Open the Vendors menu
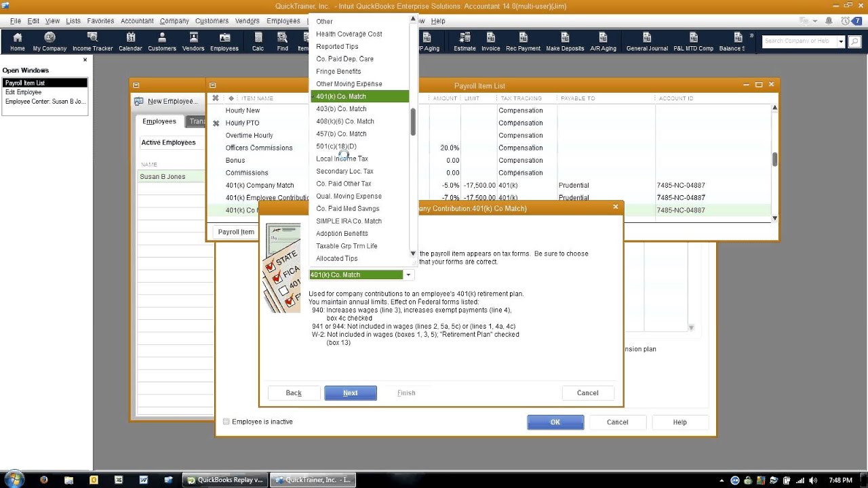Viewport: 868px width, 488px height. tap(248, 21)
